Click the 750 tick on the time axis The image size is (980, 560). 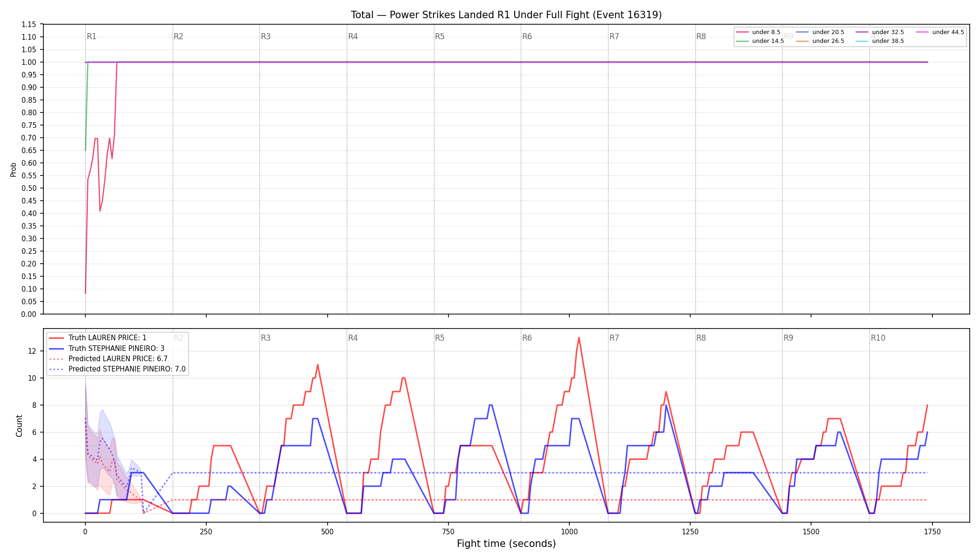pyautogui.click(x=448, y=532)
